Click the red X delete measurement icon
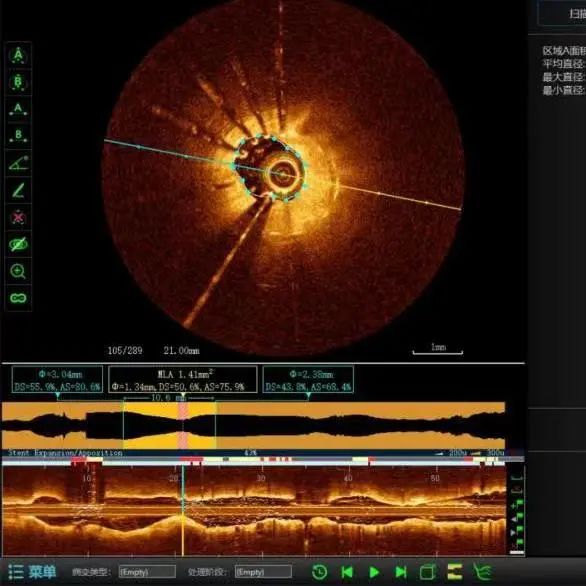 [18, 217]
